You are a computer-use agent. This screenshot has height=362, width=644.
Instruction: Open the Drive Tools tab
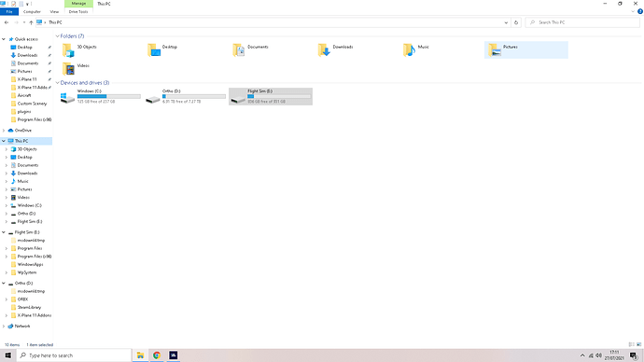(78, 12)
